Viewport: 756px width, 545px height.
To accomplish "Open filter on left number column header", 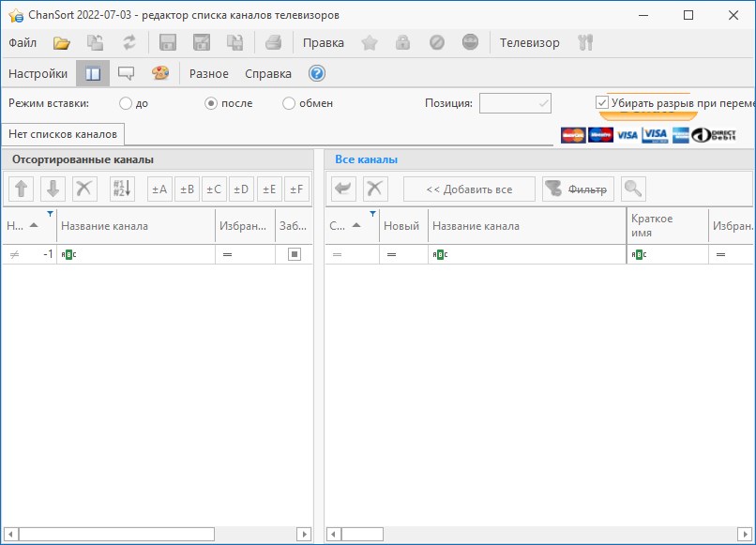I will coord(50,215).
